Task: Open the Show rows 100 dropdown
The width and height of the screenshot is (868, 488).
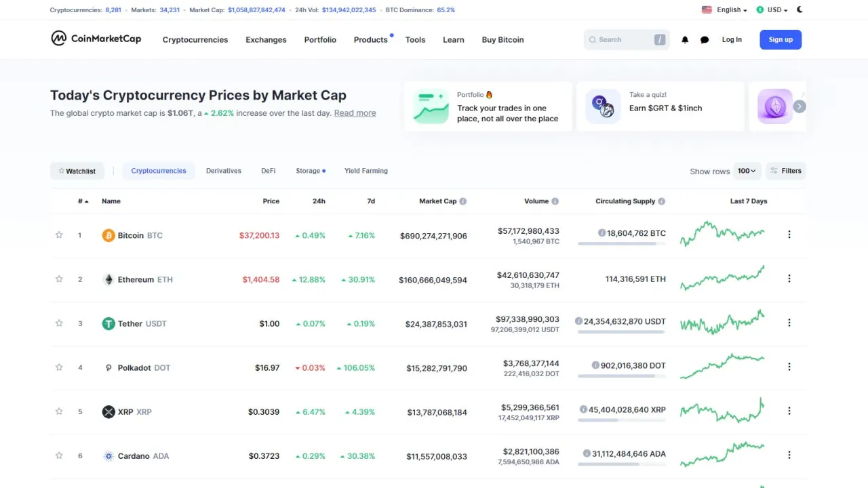Action: point(747,170)
